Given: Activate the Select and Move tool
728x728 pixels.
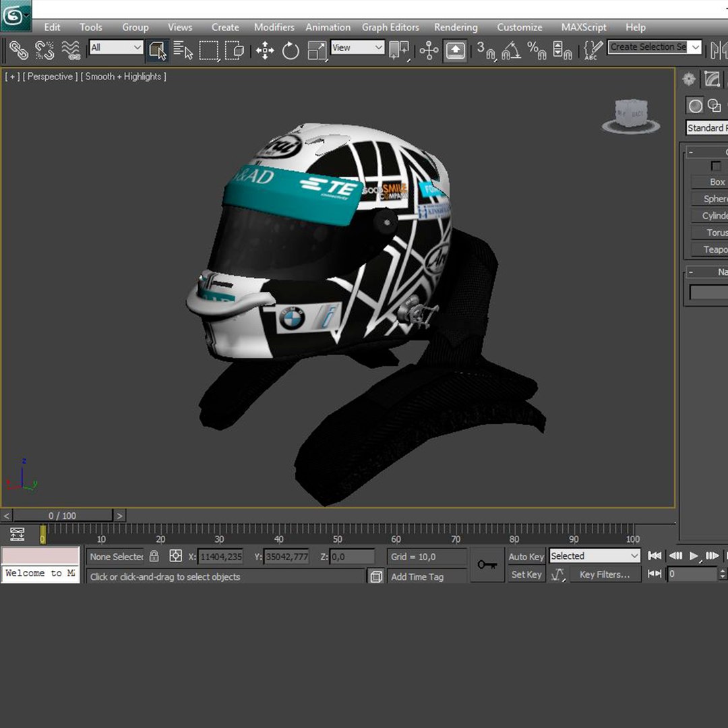Looking at the screenshot, I should point(265,51).
